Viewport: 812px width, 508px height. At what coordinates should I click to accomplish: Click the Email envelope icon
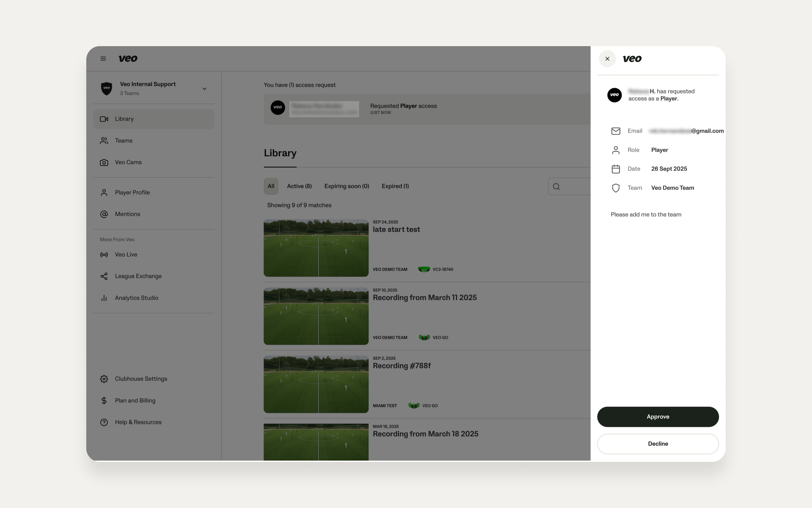tap(616, 131)
